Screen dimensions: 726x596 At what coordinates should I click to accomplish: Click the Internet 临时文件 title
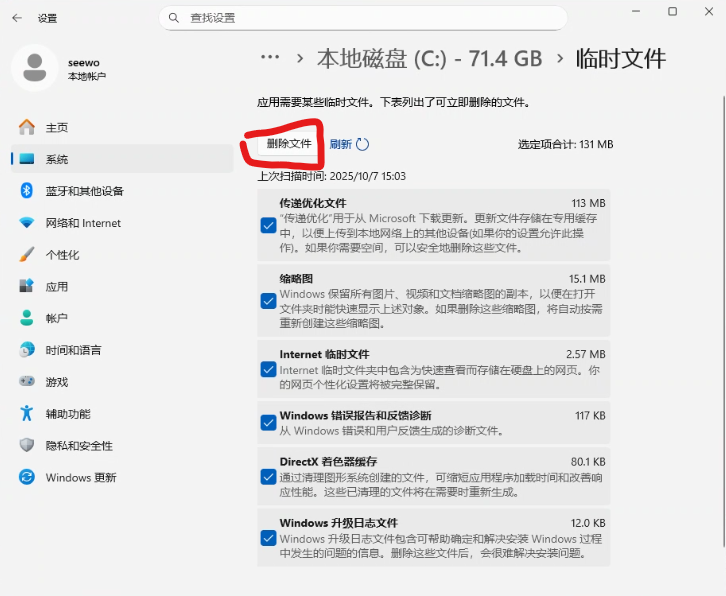(325, 354)
